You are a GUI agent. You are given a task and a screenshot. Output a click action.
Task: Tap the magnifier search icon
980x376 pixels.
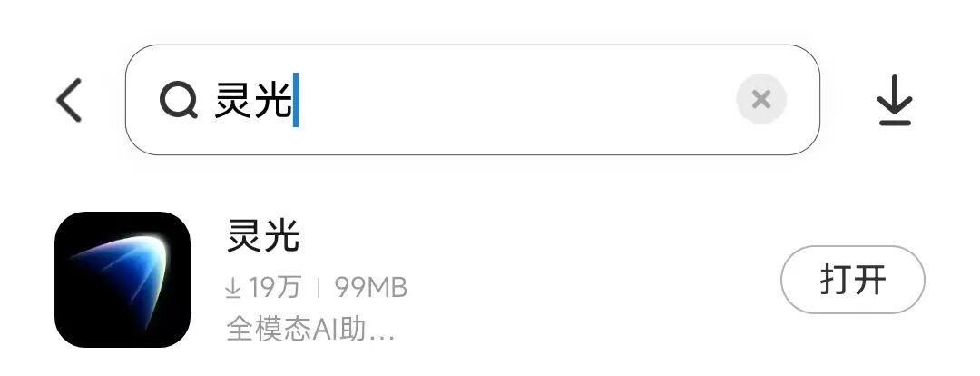point(178,100)
